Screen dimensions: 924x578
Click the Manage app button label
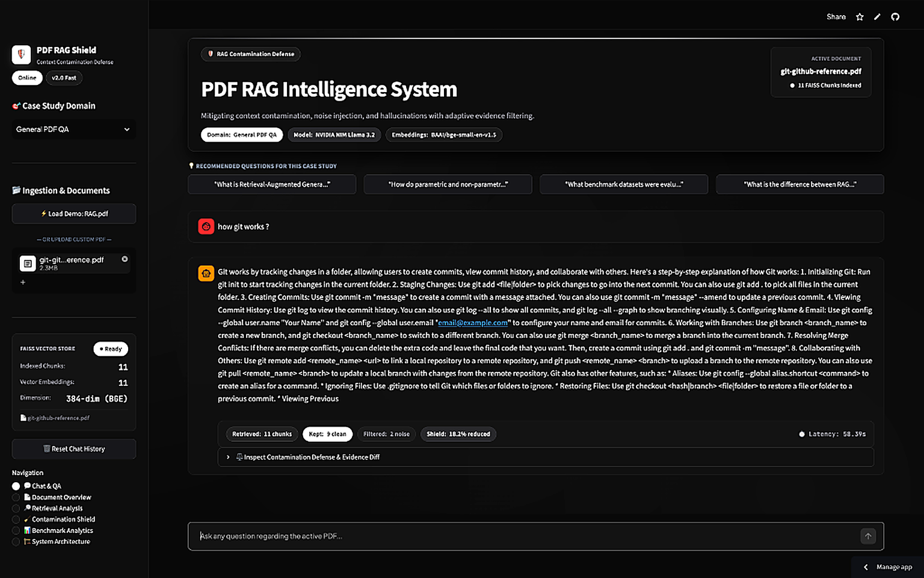pos(894,567)
